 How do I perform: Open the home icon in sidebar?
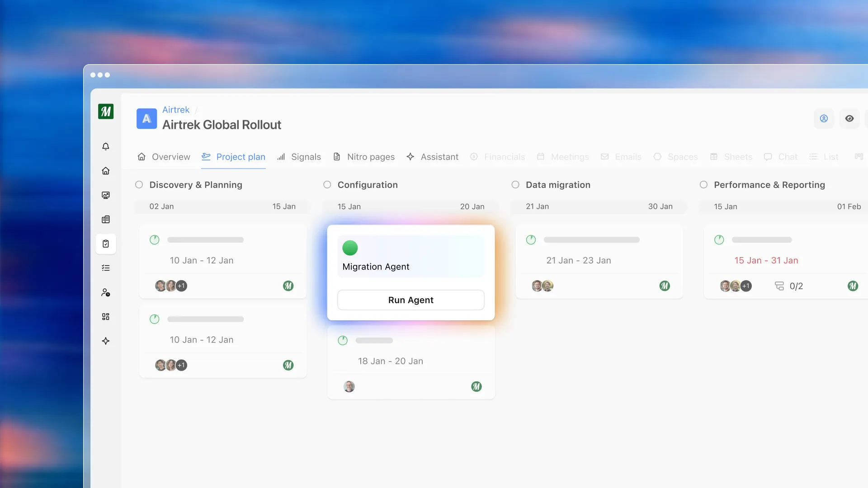106,171
